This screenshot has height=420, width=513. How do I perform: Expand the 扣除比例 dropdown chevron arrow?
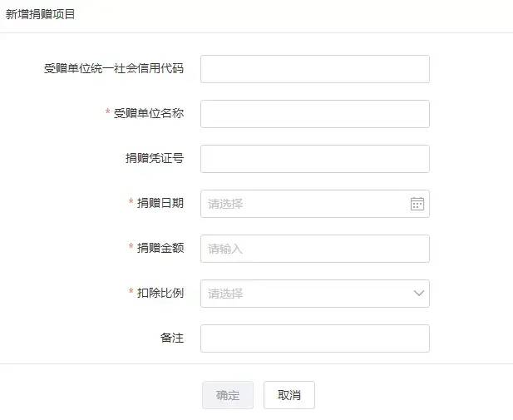(419, 294)
